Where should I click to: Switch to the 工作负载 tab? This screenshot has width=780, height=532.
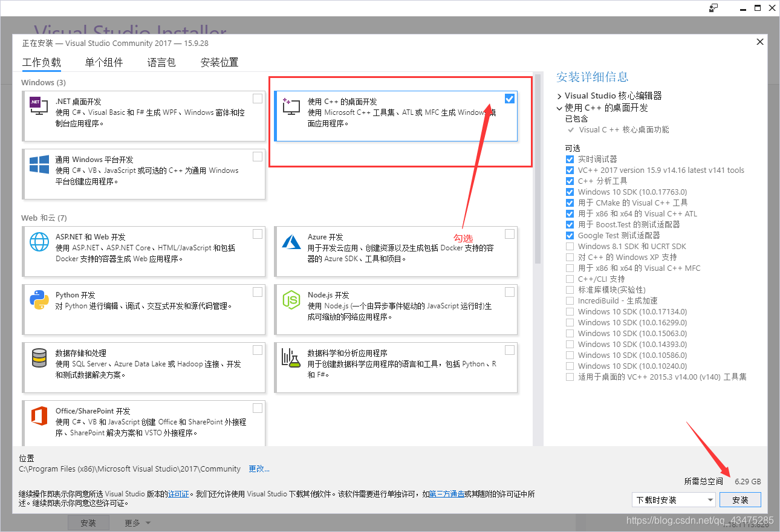tap(42, 62)
